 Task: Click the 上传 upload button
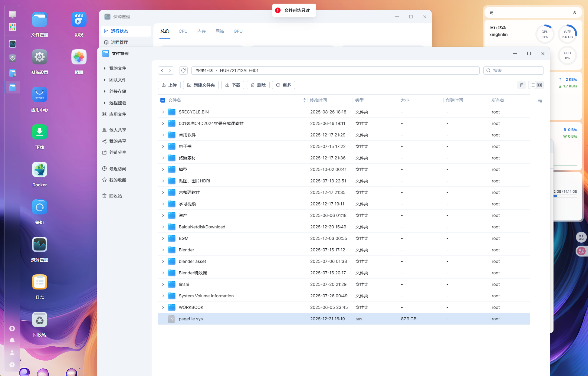169,85
